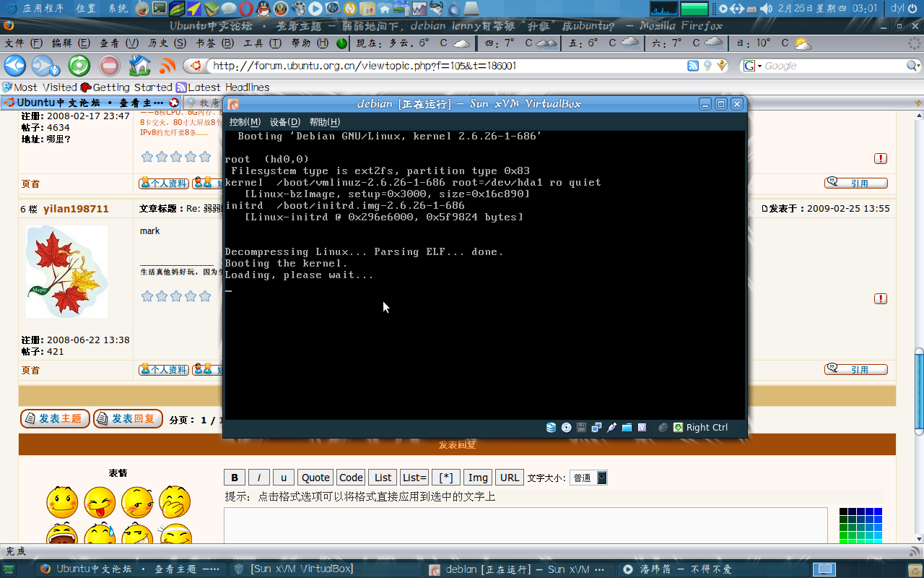Viewport: 924px width, 578px height.
Task: Open the font size 普通 dropdown
Action: click(589, 478)
